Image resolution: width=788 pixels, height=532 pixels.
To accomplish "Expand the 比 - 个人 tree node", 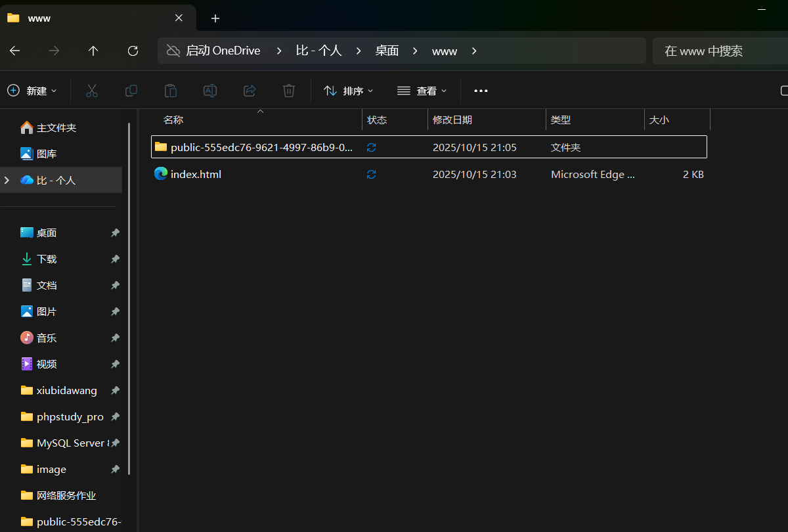I will click(x=7, y=180).
